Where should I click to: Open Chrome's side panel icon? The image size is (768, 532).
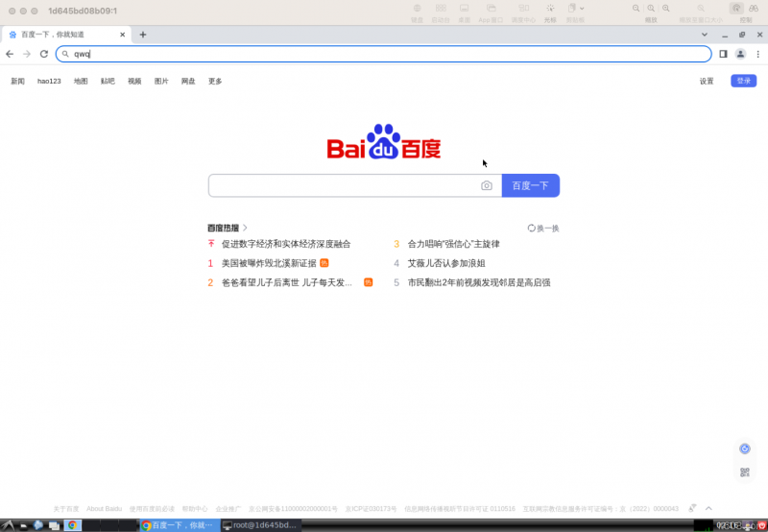point(723,54)
